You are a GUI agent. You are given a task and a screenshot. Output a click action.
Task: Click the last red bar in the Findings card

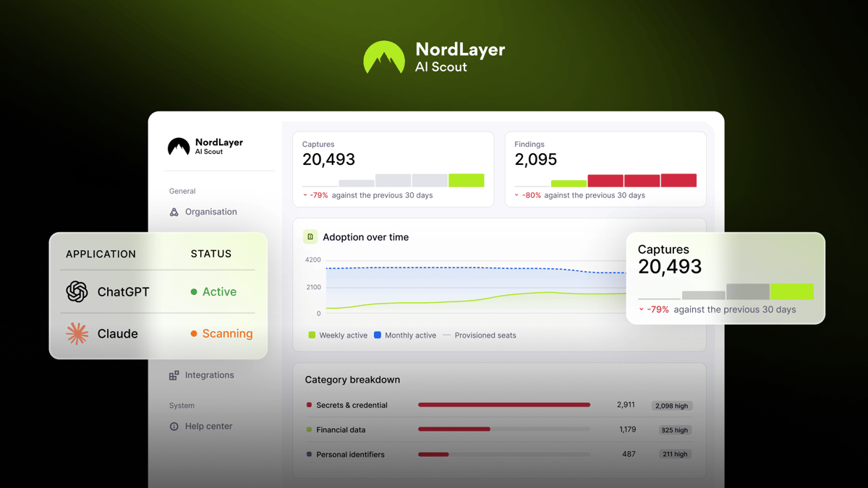click(x=678, y=180)
